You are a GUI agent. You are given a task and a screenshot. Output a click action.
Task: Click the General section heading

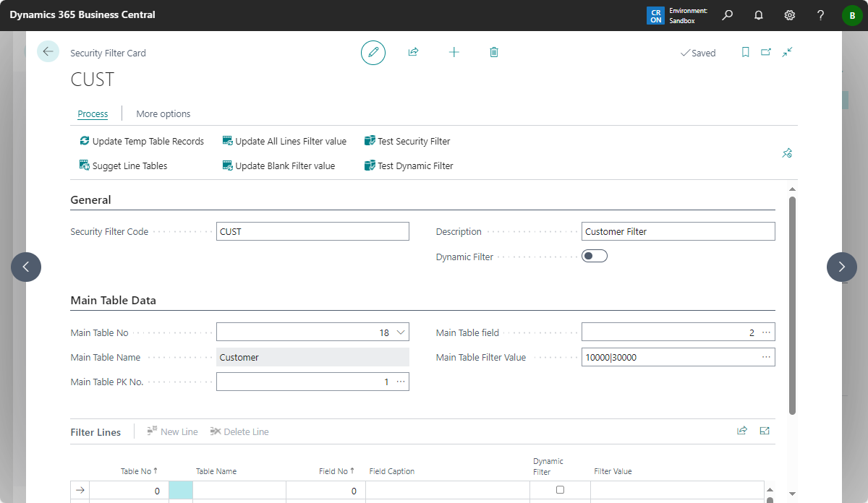click(x=90, y=199)
